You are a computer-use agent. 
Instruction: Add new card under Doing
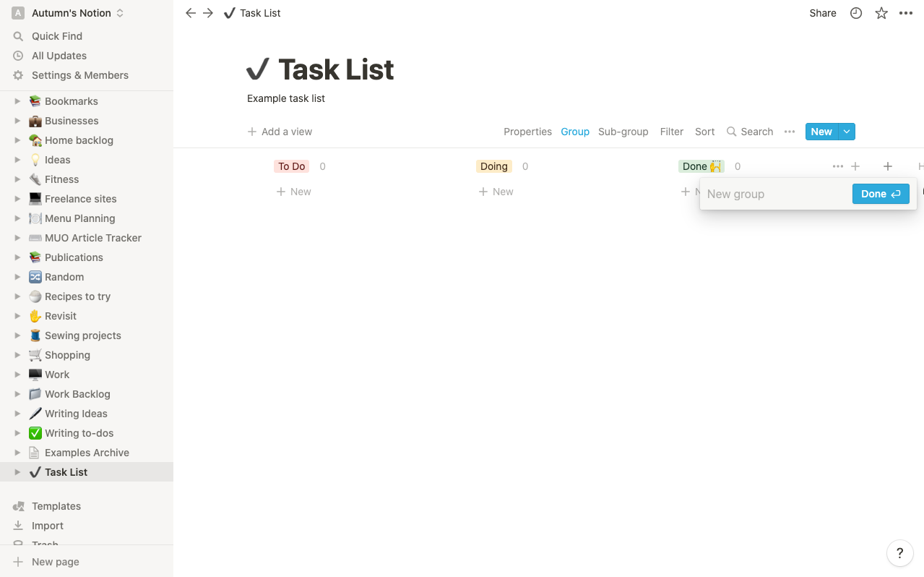coord(496,192)
